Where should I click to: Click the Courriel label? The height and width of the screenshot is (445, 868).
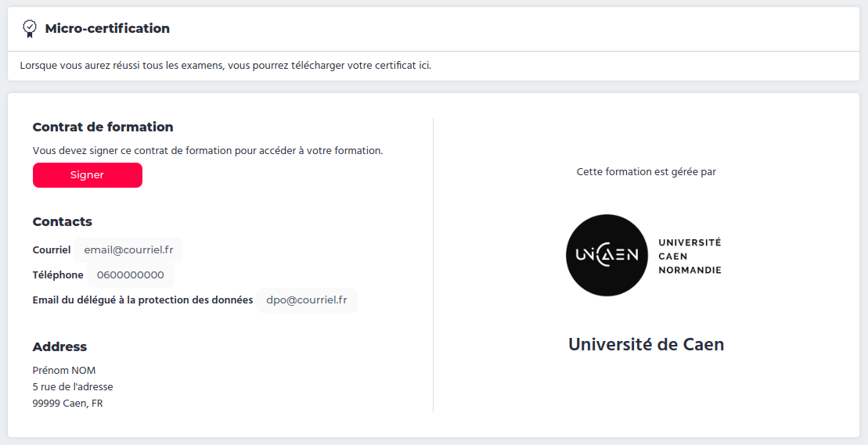(x=52, y=249)
